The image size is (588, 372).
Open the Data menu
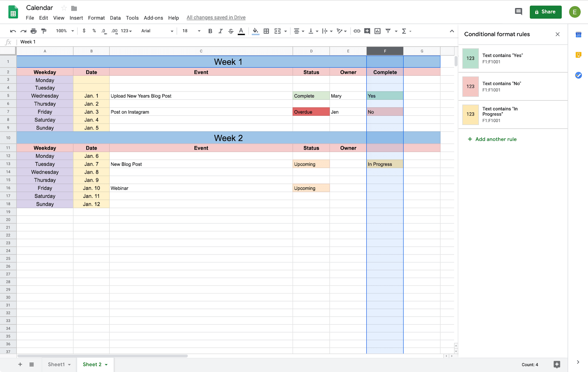[115, 18]
